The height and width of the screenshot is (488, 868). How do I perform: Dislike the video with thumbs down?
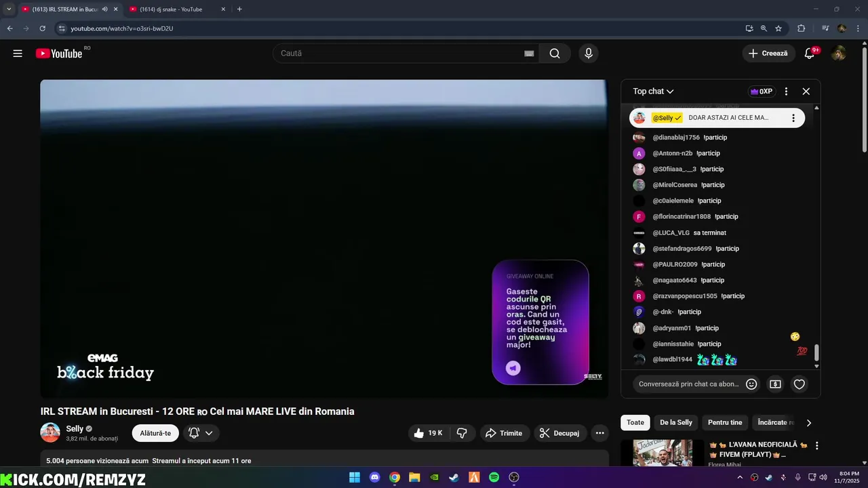coord(462,433)
